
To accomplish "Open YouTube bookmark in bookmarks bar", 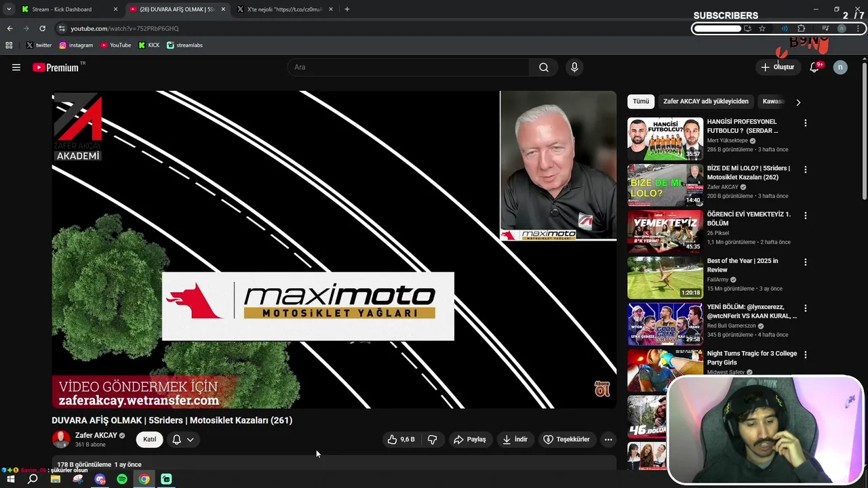I will (116, 45).
